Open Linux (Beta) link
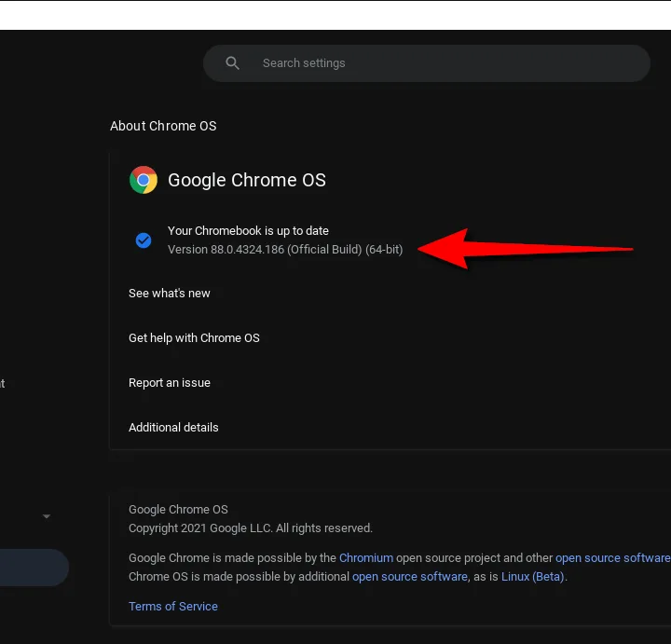671x644 pixels. pyautogui.click(x=532, y=577)
